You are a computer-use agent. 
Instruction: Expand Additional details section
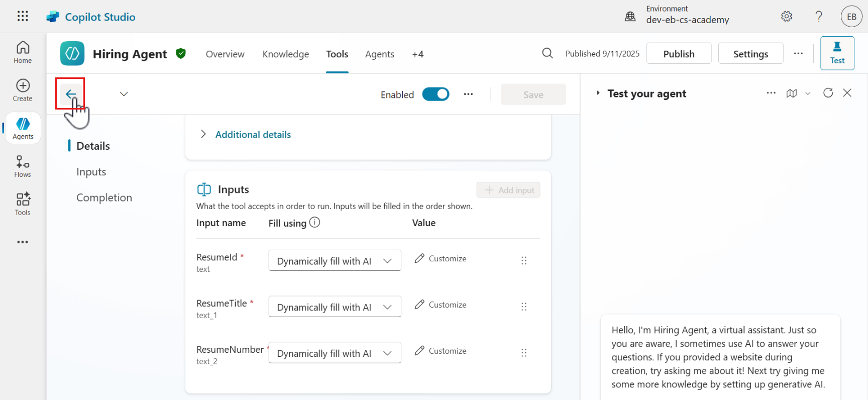click(x=253, y=135)
